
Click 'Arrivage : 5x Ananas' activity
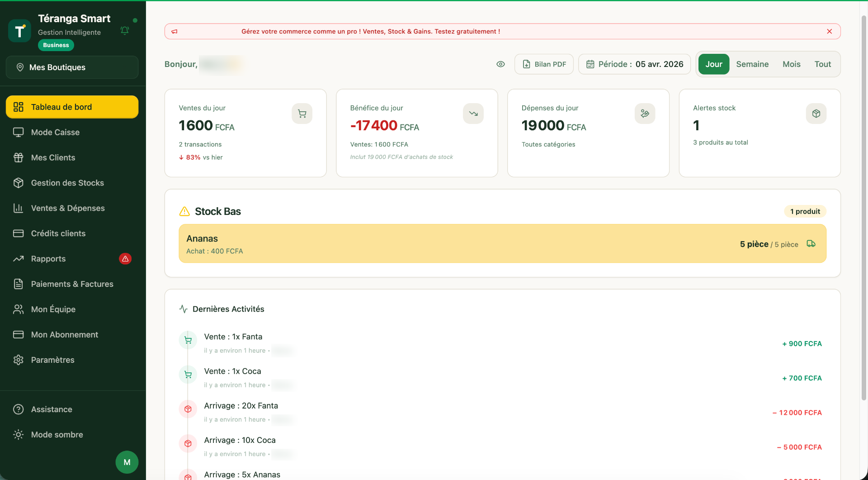[242, 475]
